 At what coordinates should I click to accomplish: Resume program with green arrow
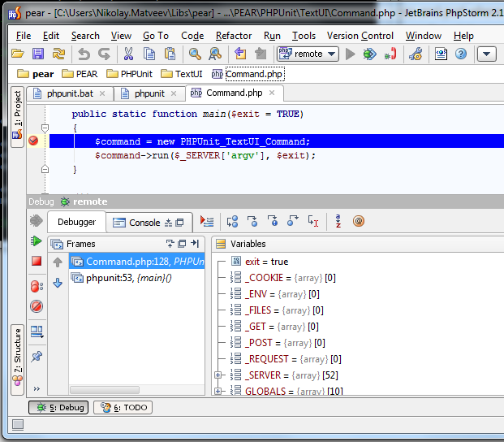[37, 240]
